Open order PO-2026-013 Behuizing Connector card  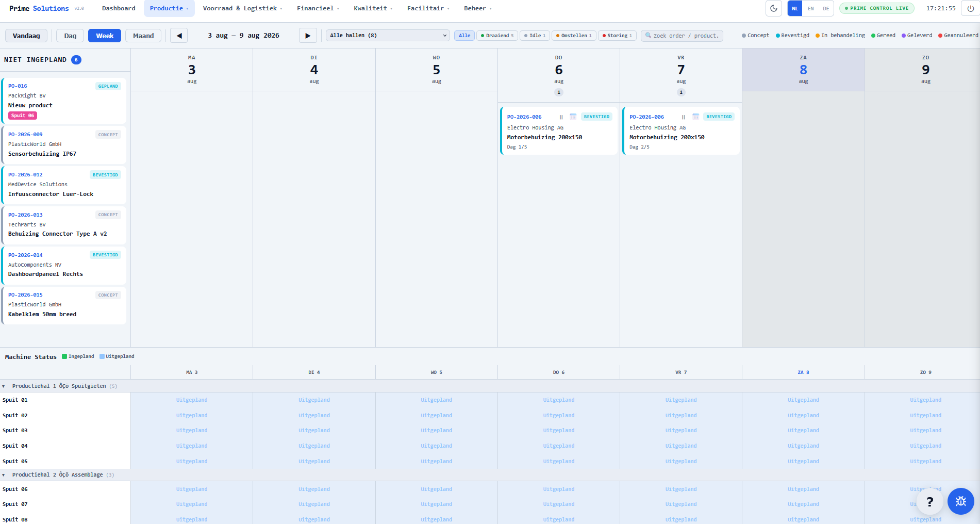[x=64, y=225]
